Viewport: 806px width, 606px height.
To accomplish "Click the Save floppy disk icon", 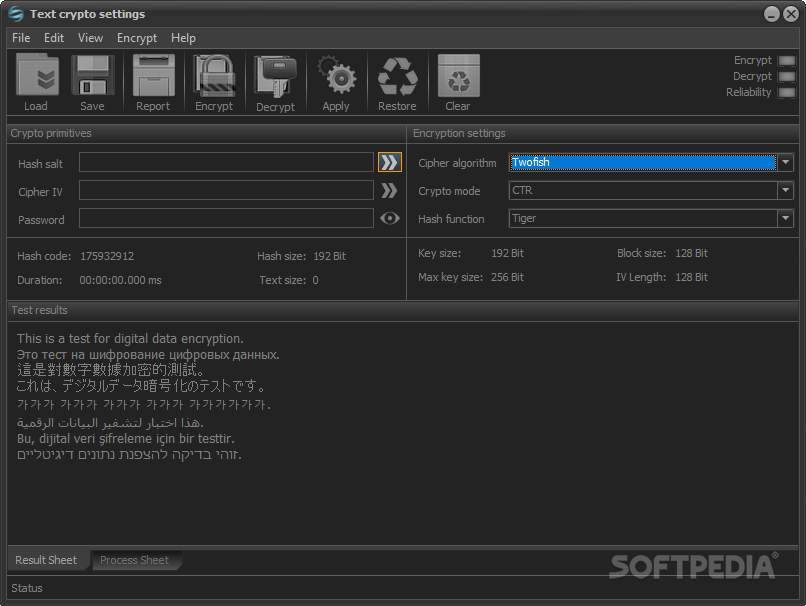I will 93,76.
